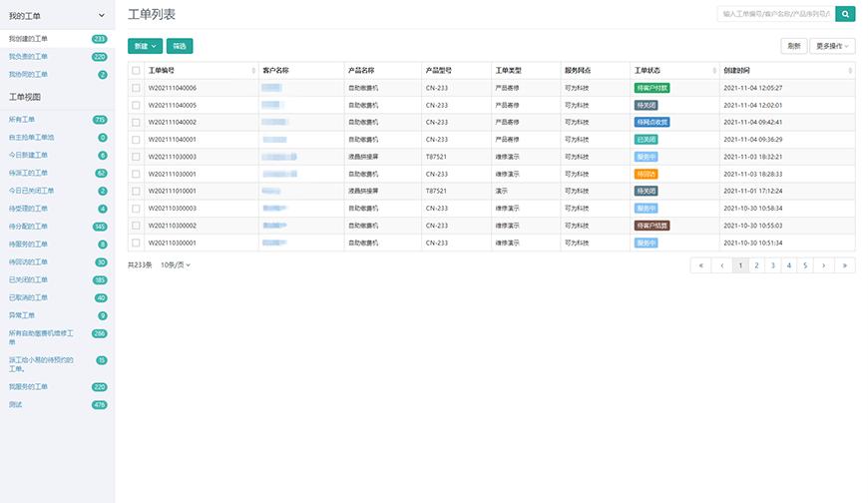Open 待分配的工单 view
The height and width of the screenshot is (503, 868).
click(28, 226)
